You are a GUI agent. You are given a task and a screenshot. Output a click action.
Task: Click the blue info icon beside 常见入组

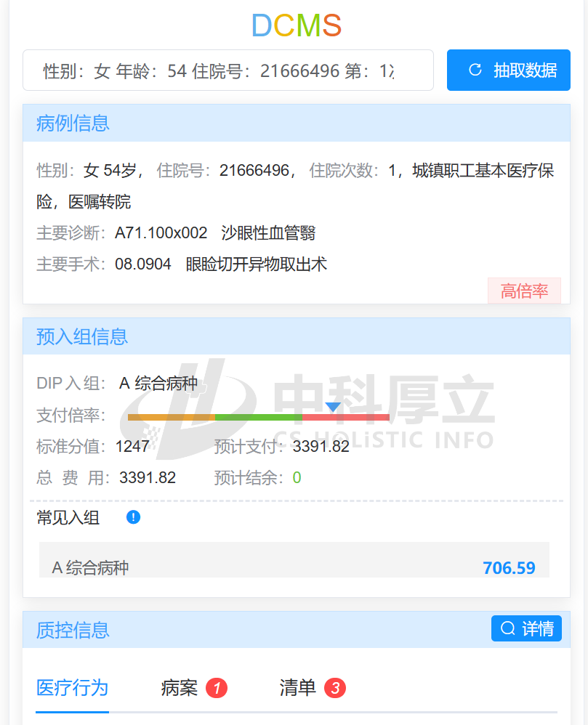coord(133,517)
